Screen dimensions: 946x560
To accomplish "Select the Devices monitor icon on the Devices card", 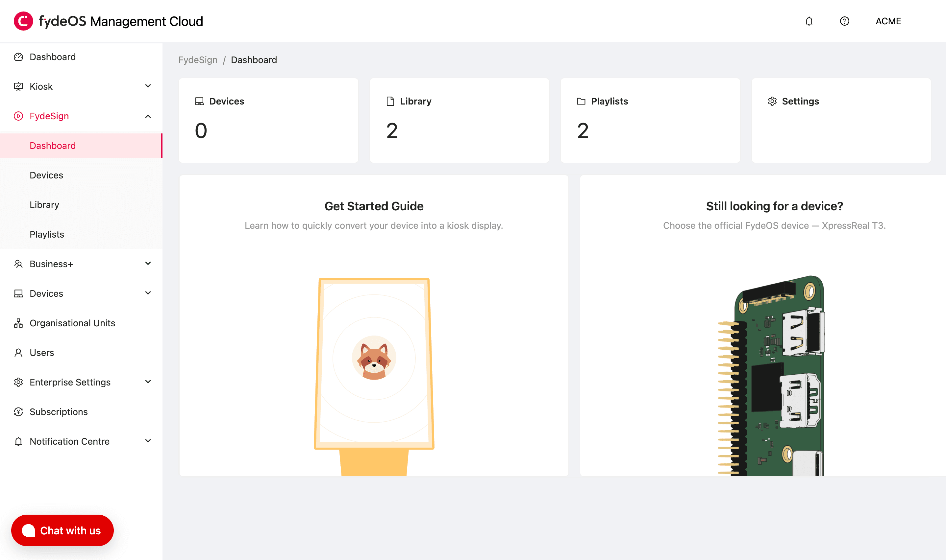I will coord(199,101).
